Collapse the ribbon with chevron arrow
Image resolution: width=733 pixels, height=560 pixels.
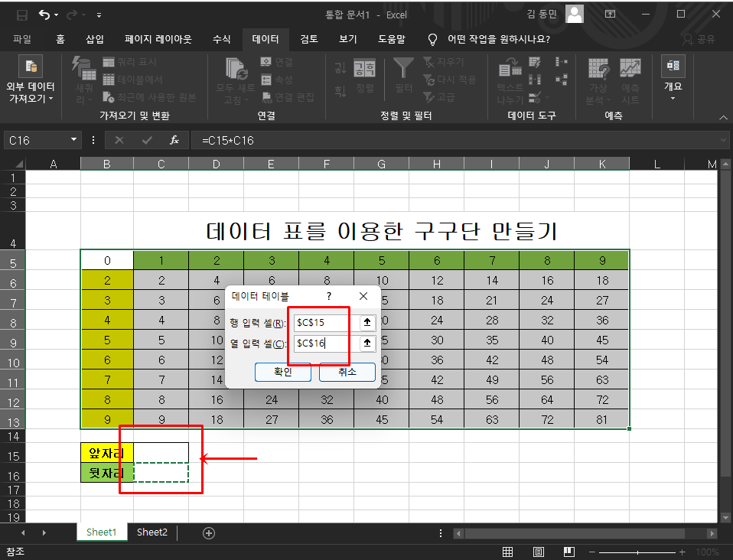(723, 117)
